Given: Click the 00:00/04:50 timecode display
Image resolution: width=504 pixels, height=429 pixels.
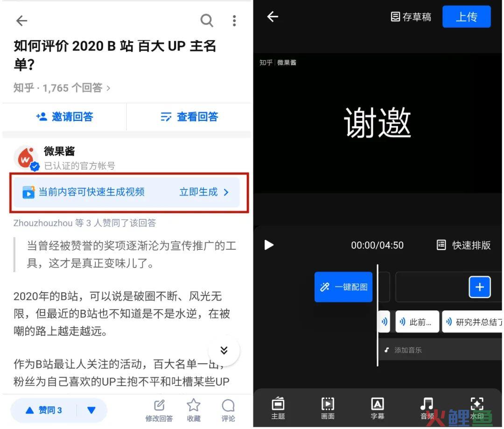Looking at the screenshot, I should click(378, 246).
